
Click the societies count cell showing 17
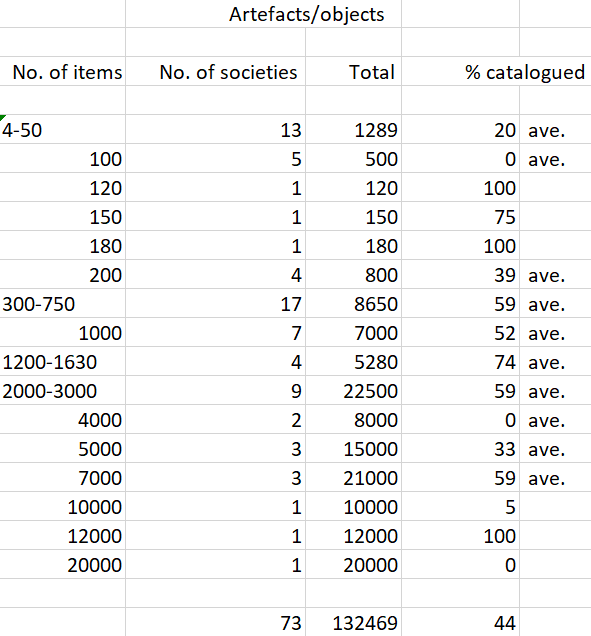coord(215,304)
